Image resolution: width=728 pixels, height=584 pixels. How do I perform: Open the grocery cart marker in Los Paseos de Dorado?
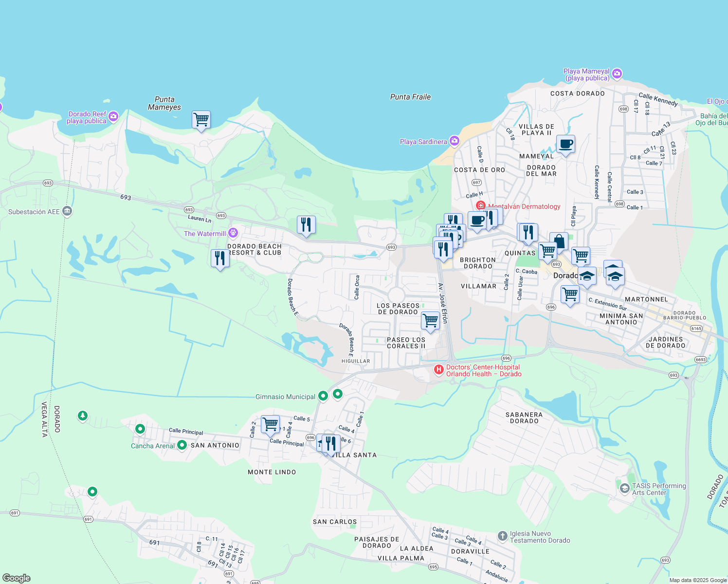point(430,321)
